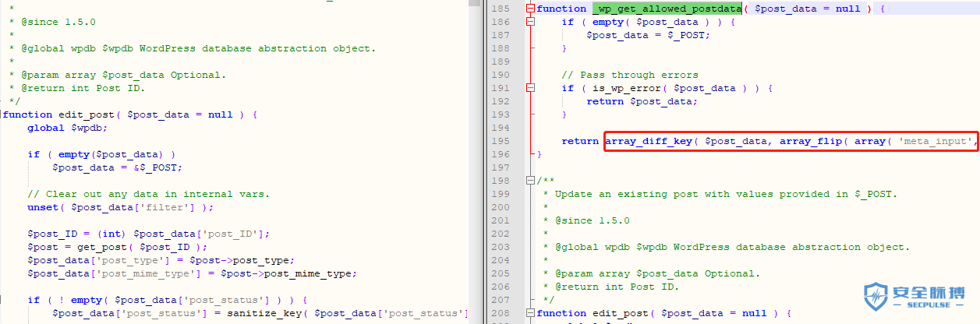The height and width of the screenshot is (324, 980).
Task: Click 'return $post_data;' on line 192
Action: tap(642, 101)
